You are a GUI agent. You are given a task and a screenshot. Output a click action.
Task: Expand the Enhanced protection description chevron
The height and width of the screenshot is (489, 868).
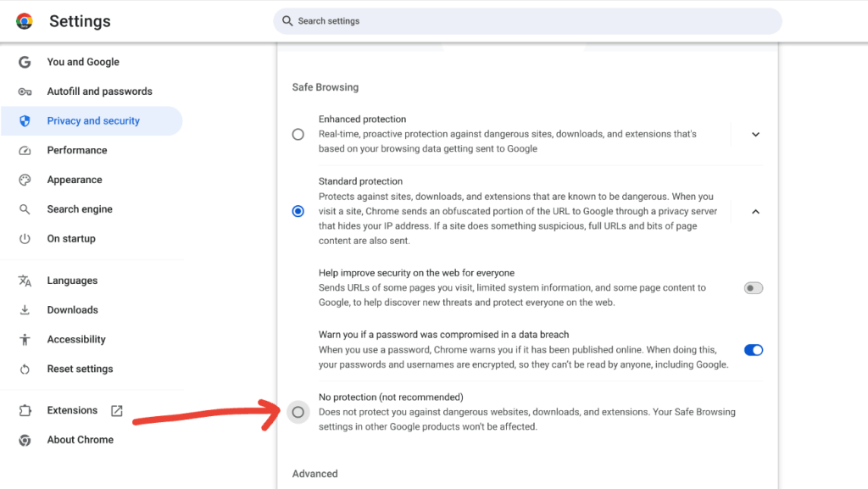(754, 133)
